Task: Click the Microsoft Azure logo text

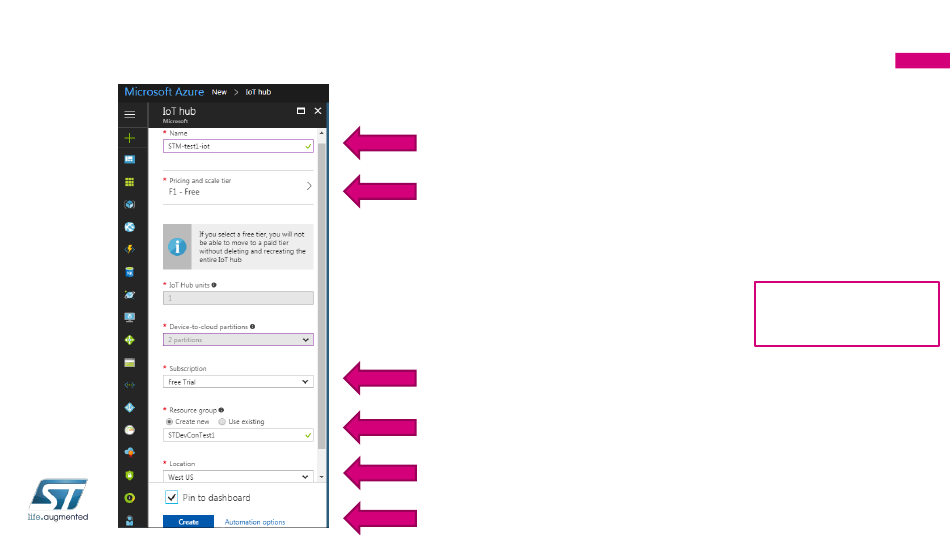Action: [x=164, y=92]
